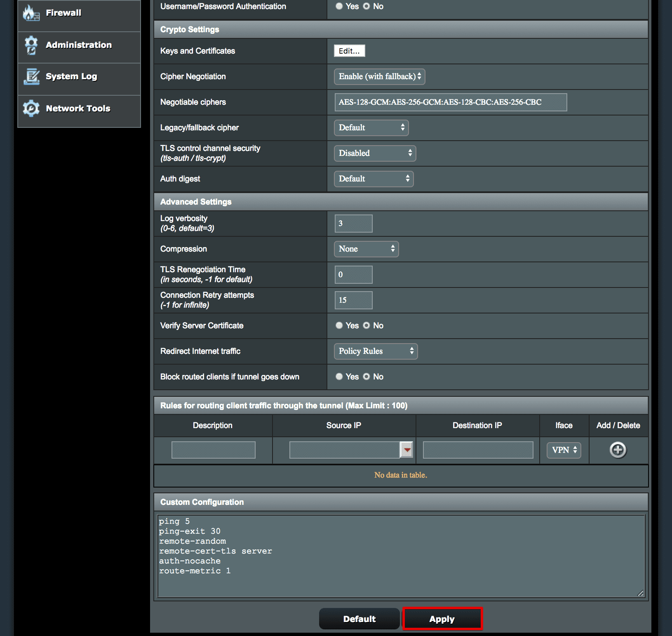Open TLS control channel security dropdown
The image size is (672, 636).
click(374, 153)
